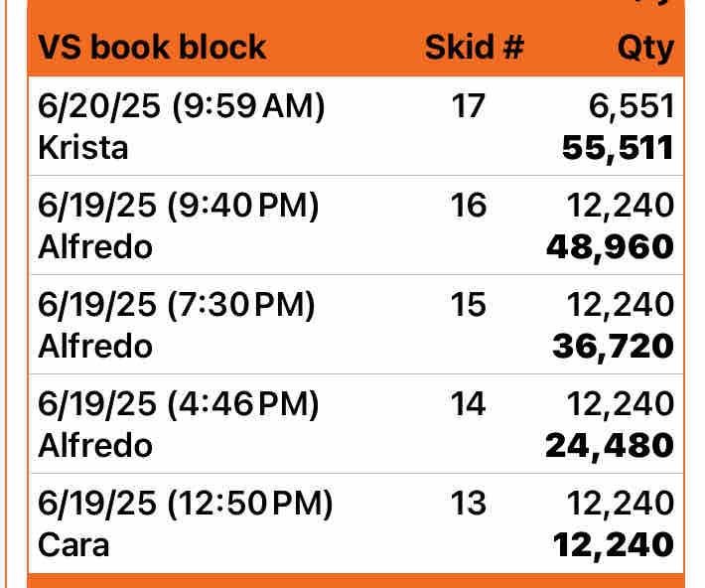Open the 6/19/25 (9:40 PM) entry
Image resolution: width=705 pixels, height=588 pixels.
(x=179, y=206)
